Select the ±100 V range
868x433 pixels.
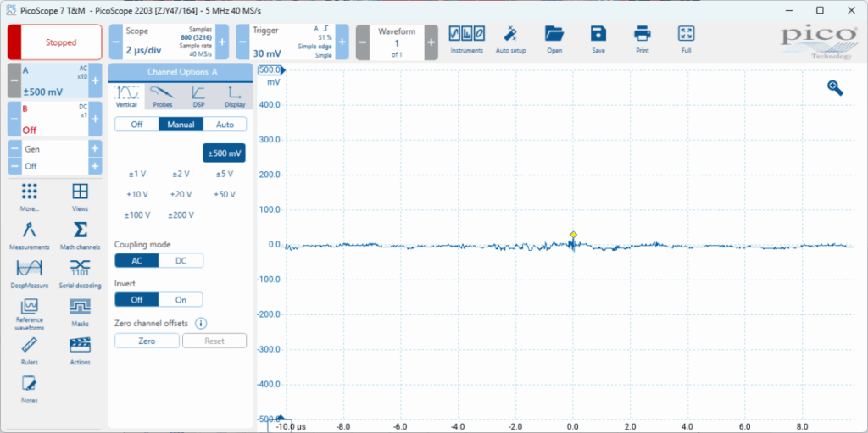(x=137, y=215)
